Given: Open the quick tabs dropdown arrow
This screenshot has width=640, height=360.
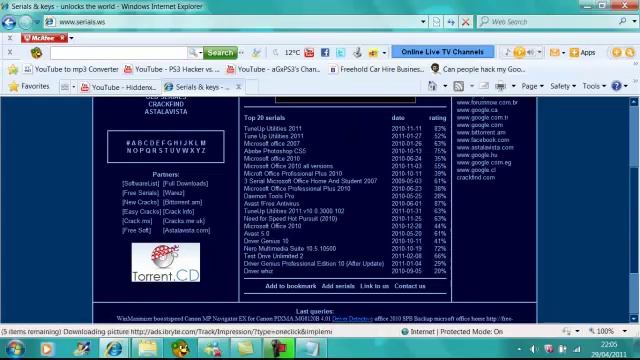Looking at the screenshot, I should pos(73,87).
